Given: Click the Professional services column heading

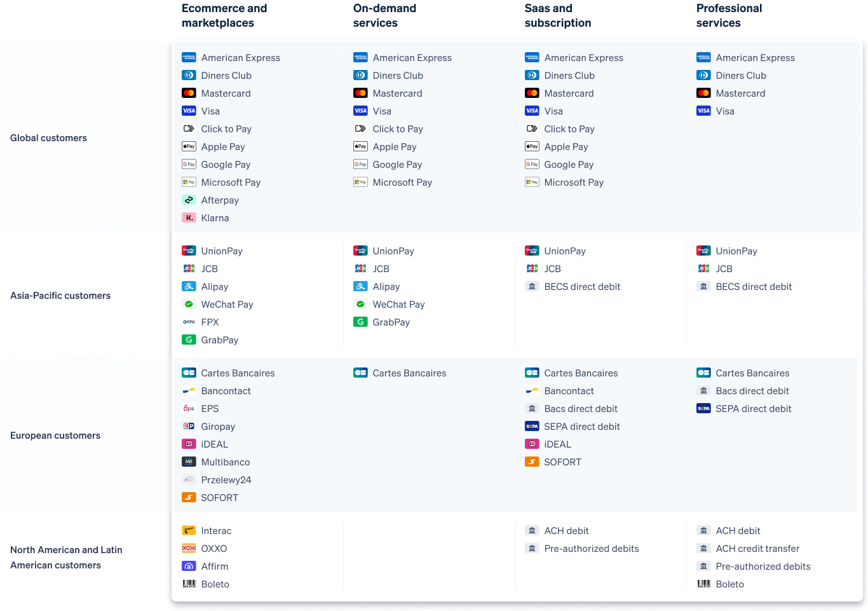Looking at the screenshot, I should 729,15.
